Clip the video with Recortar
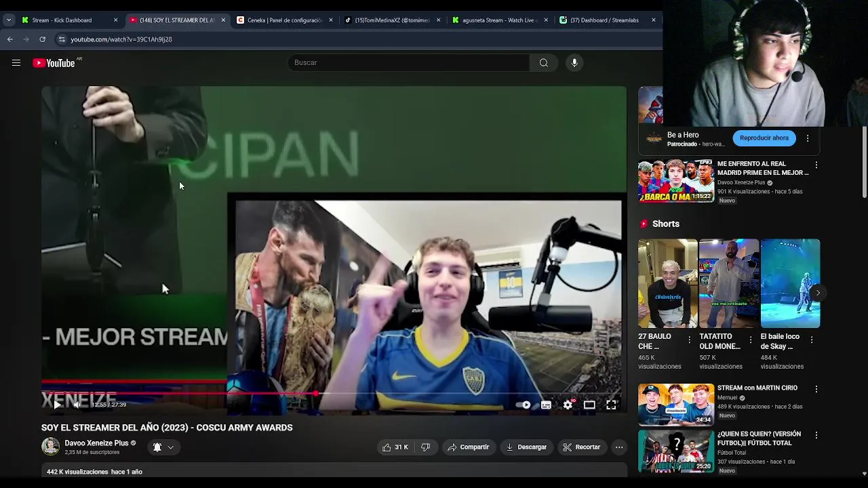 [581, 447]
